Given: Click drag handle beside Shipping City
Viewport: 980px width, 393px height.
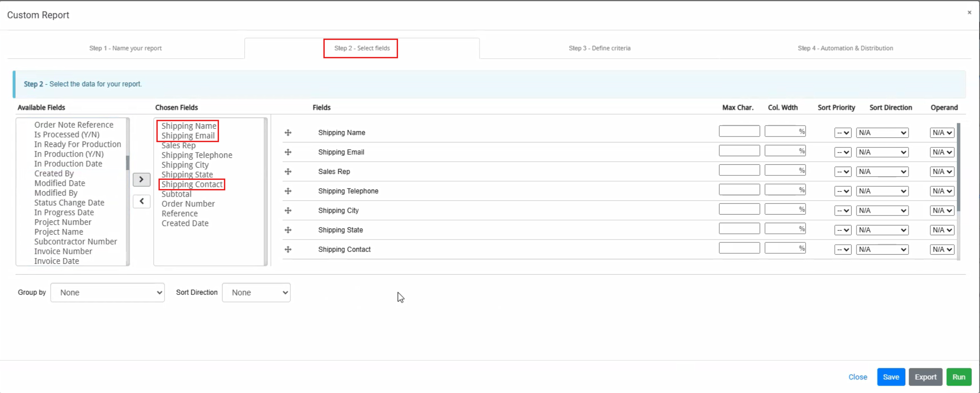Looking at the screenshot, I should [x=288, y=210].
